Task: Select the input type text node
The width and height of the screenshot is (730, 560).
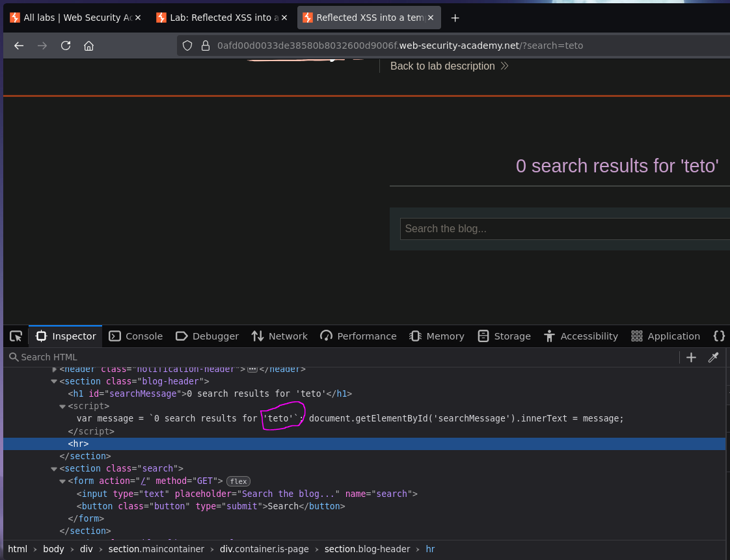Action: [x=247, y=494]
